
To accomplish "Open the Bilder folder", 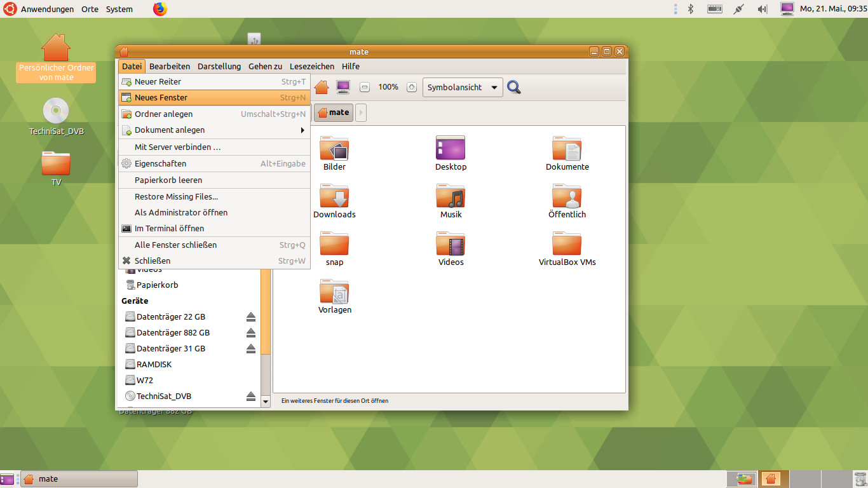I will [x=334, y=153].
